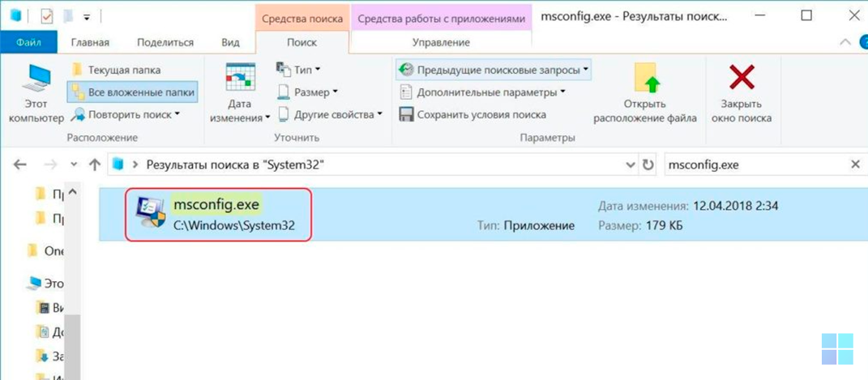Screen dimensions: 868x380
Task: Select the Это... computer item in navigation pane
Action: (x=46, y=284)
